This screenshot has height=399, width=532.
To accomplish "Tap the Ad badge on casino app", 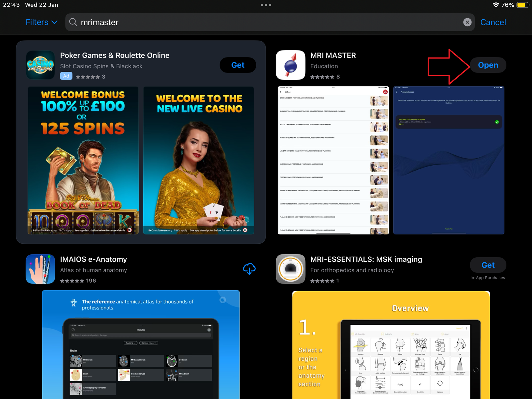I will pos(66,76).
